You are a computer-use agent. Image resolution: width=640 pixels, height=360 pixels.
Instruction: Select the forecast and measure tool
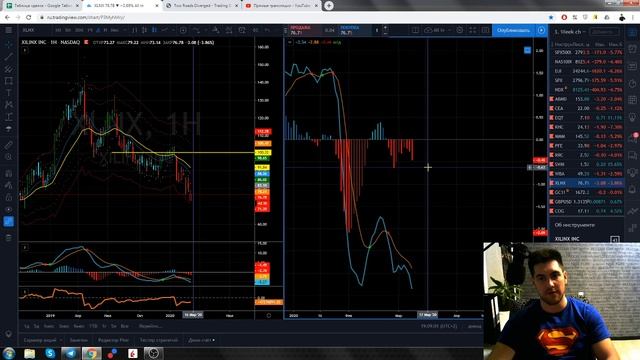coord(8,117)
